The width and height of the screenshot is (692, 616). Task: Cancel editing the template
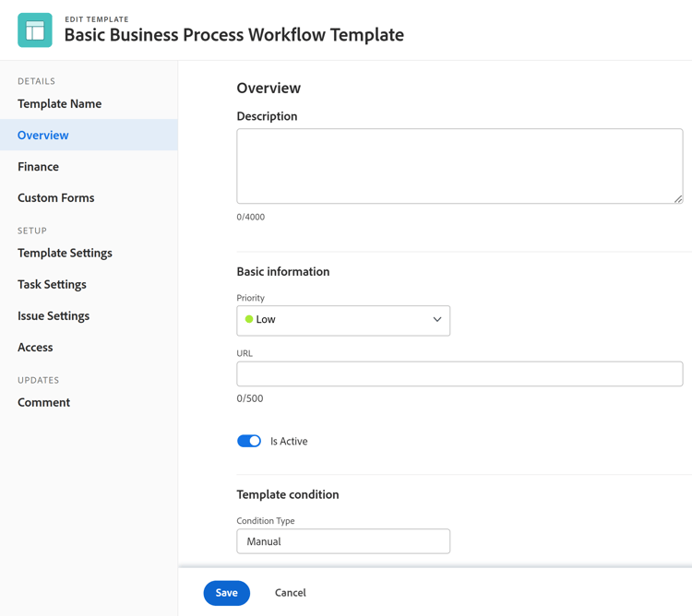coord(291,593)
